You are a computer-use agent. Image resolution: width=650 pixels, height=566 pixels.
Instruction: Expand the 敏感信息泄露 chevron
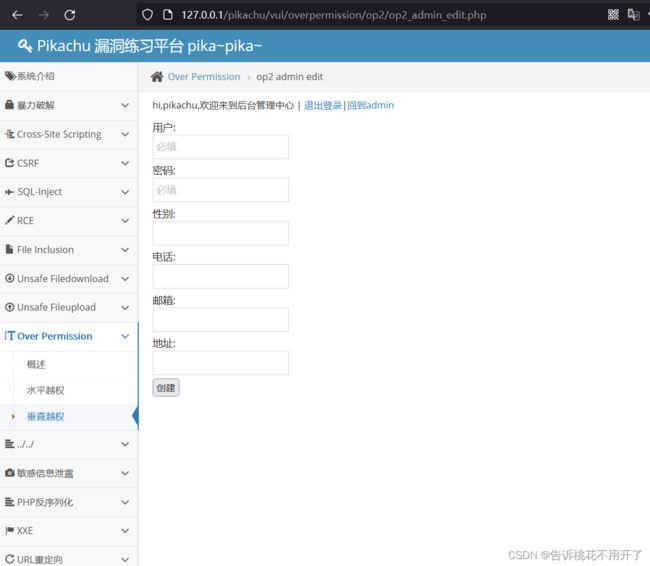click(125, 473)
